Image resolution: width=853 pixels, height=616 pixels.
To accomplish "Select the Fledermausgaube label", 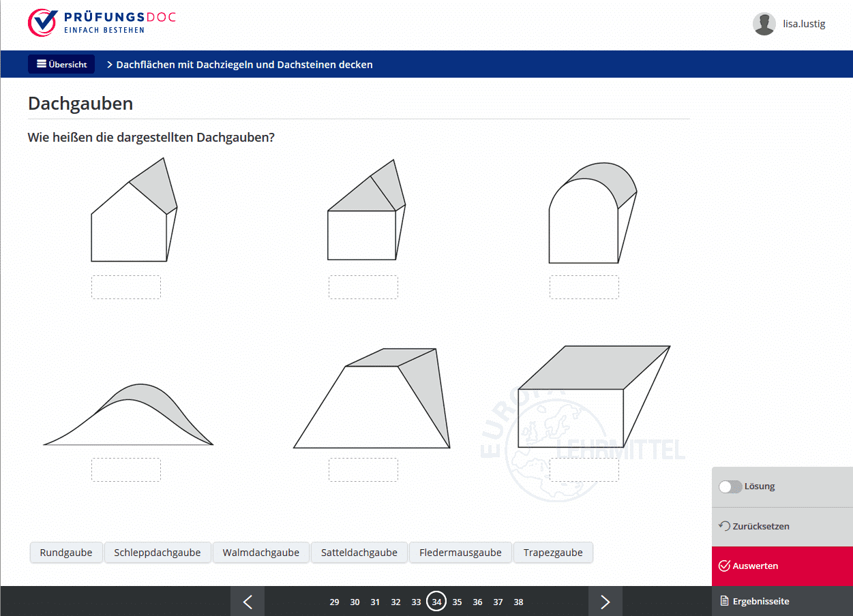I will (460, 553).
